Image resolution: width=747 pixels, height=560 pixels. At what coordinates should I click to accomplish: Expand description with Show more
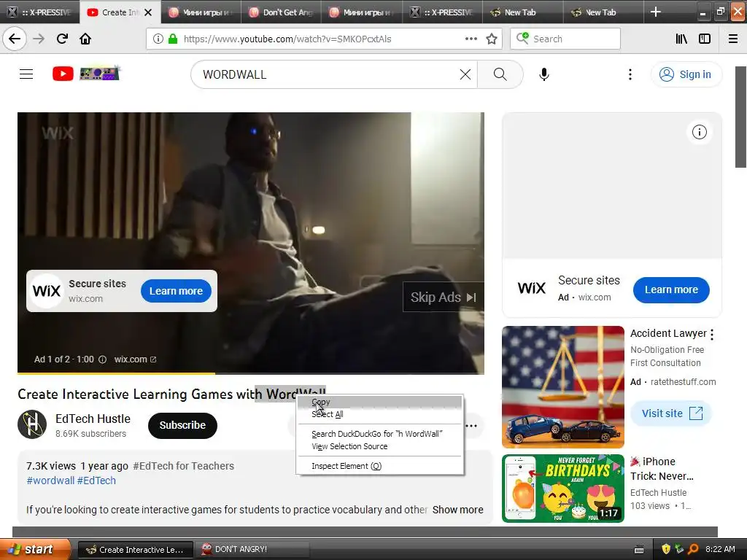tap(457, 510)
